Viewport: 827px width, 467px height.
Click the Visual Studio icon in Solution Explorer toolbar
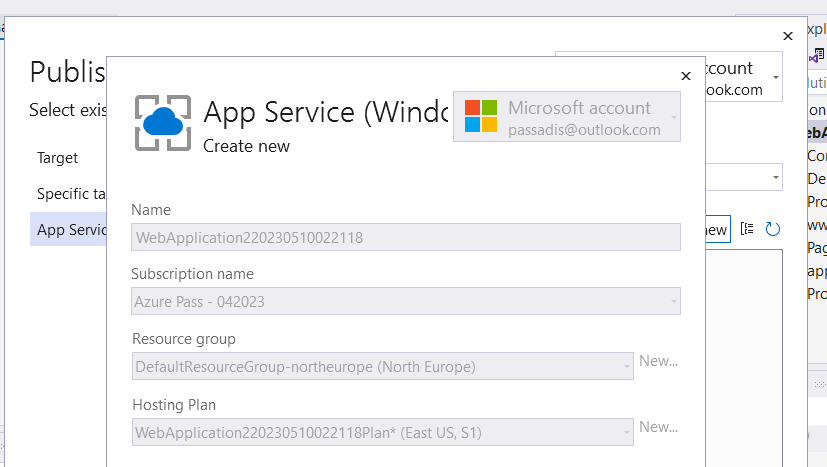(x=817, y=58)
